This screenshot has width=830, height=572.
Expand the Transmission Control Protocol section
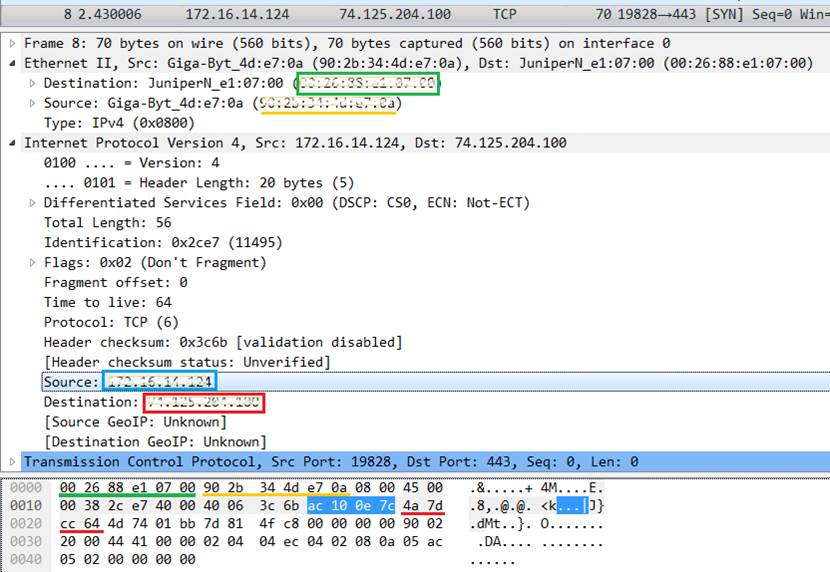coord(12,462)
